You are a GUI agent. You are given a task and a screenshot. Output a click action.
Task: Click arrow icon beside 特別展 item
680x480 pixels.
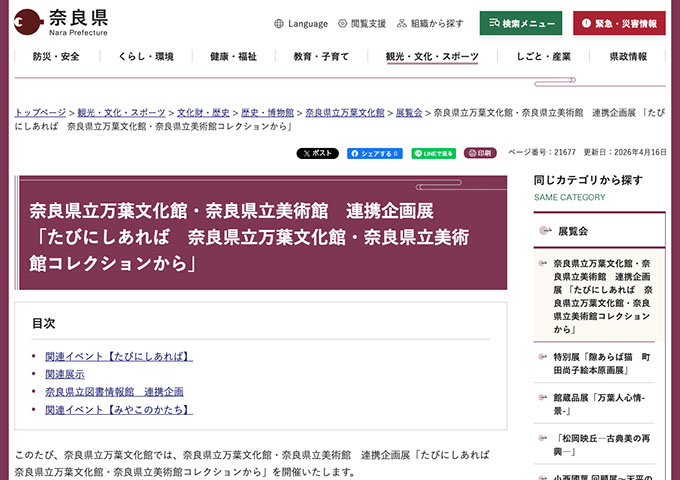coord(543,357)
